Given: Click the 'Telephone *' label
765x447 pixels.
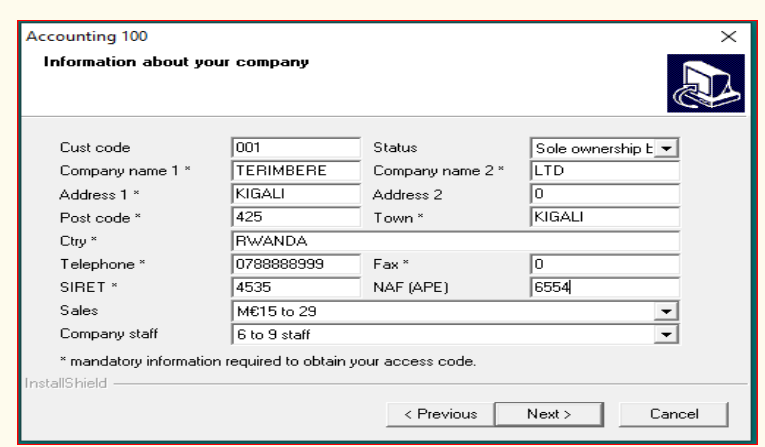Looking at the screenshot, I should (102, 264).
